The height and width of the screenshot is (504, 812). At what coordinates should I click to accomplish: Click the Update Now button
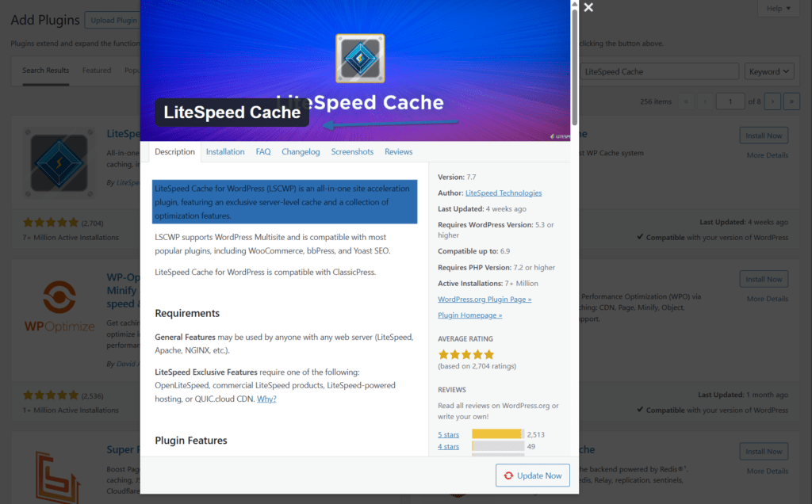pyautogui.click(x=532, y=475)
